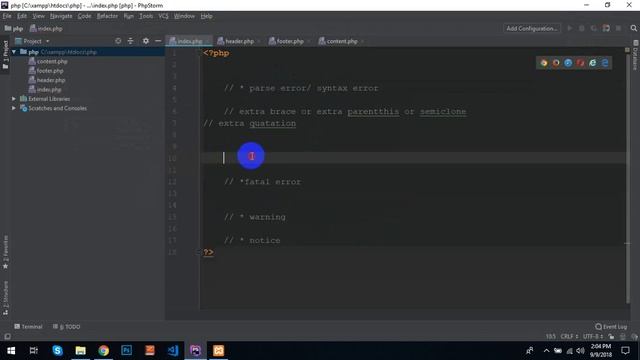Viewport: 640px width, 360px height.
Task: Select content.php in project tree
Action: [x=48, y=61]
